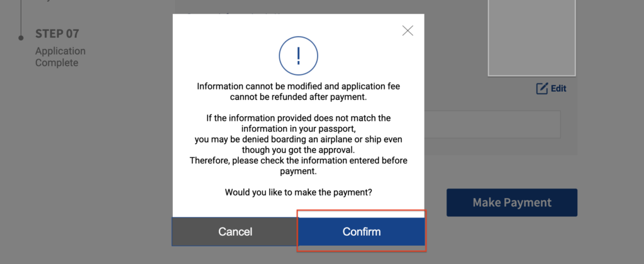Click the 'If the information provided' line
Image resolution: width=644 pixels, height=264 pixels.
(298, 118)
